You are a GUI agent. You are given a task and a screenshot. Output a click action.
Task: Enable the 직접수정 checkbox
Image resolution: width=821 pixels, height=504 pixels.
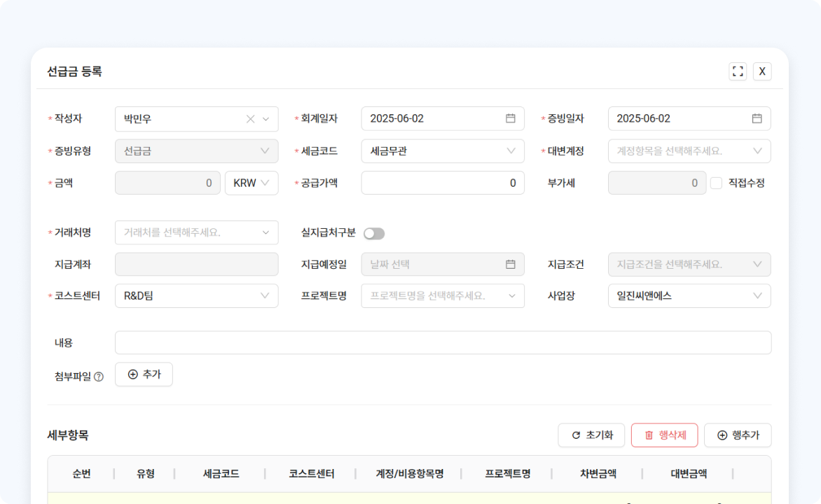pyautogui.click(x=716, y=183)
